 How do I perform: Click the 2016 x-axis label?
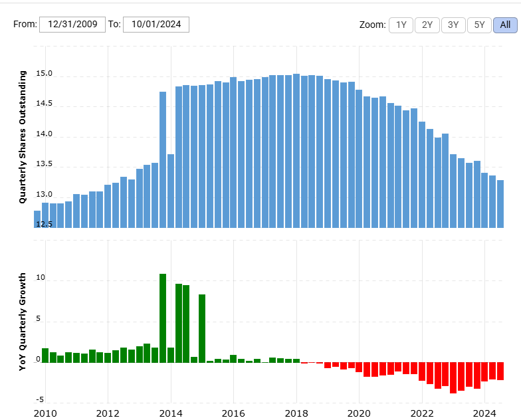[233, 413]
